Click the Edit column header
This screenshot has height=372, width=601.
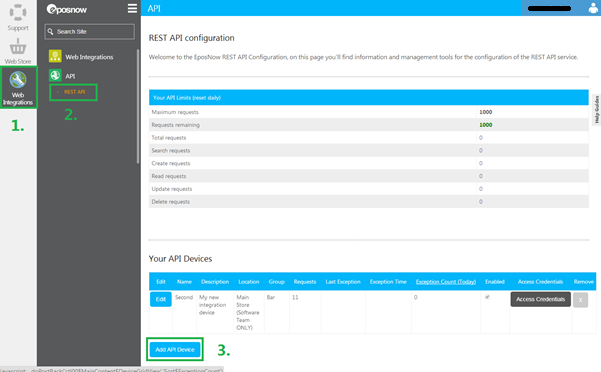tap(161, 282)
